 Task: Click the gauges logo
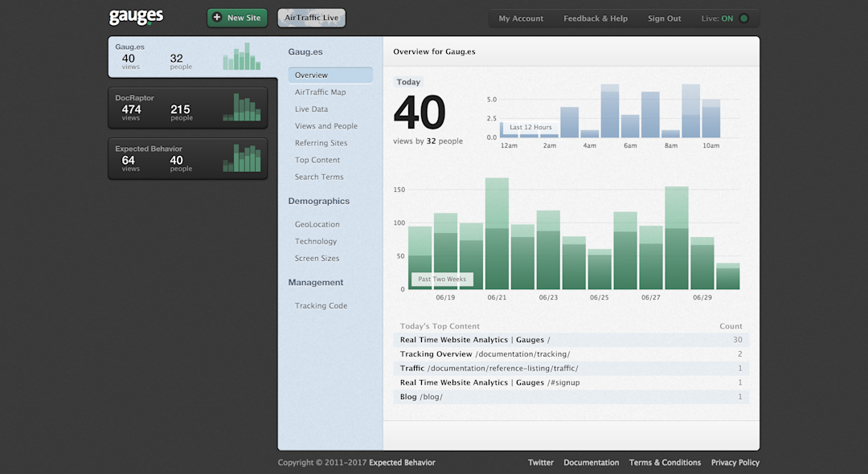(136, 17)
